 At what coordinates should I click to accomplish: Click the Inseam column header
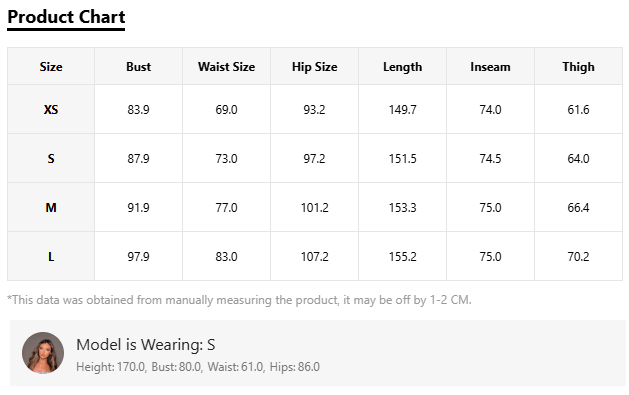tap(490, 67)
